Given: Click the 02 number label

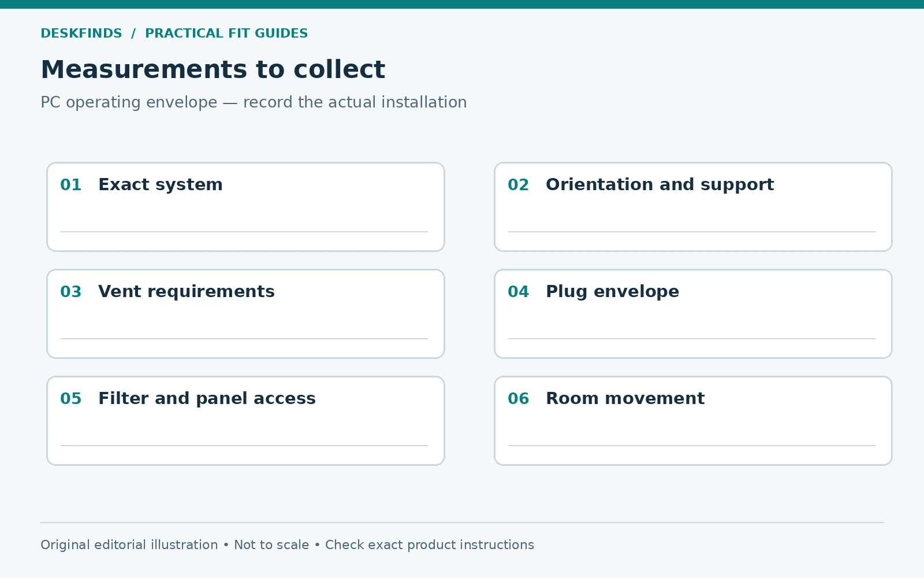Looking at the screenshot, I should point(519,185).
